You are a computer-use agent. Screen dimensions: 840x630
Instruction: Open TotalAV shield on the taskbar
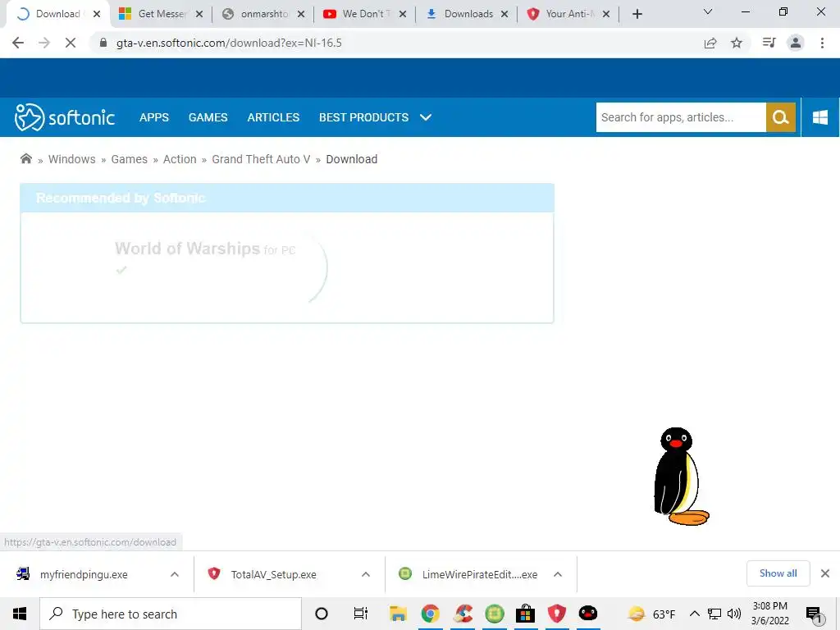coord(557,614)
